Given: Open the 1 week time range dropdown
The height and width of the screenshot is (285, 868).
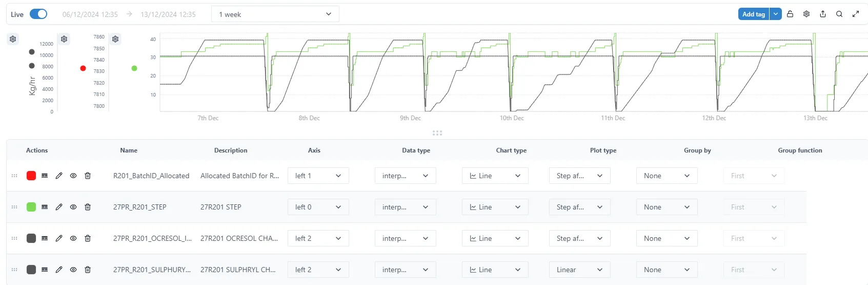Looking at the screenshot, I should (275, 14).
